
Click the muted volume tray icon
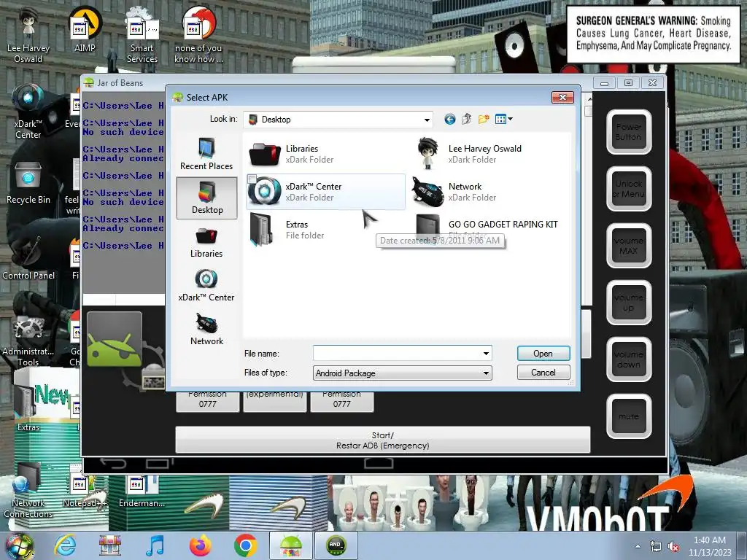pos(673,547)
